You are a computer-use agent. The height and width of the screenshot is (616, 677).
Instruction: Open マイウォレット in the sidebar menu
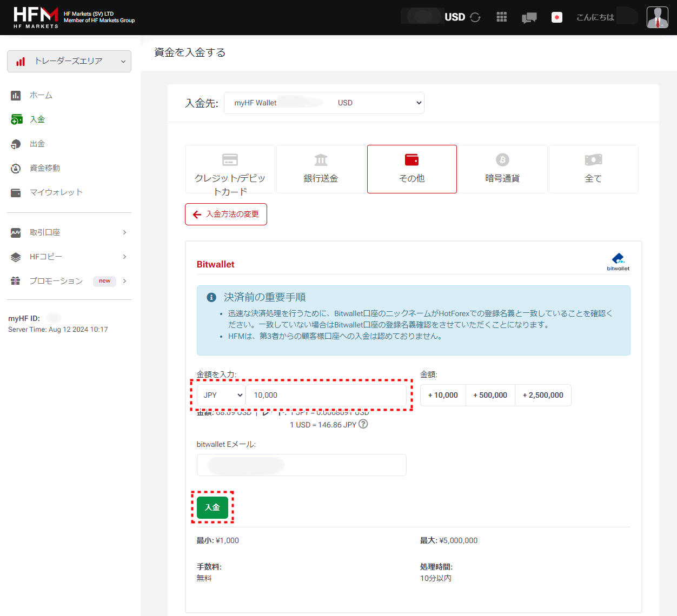coord(56,193)
